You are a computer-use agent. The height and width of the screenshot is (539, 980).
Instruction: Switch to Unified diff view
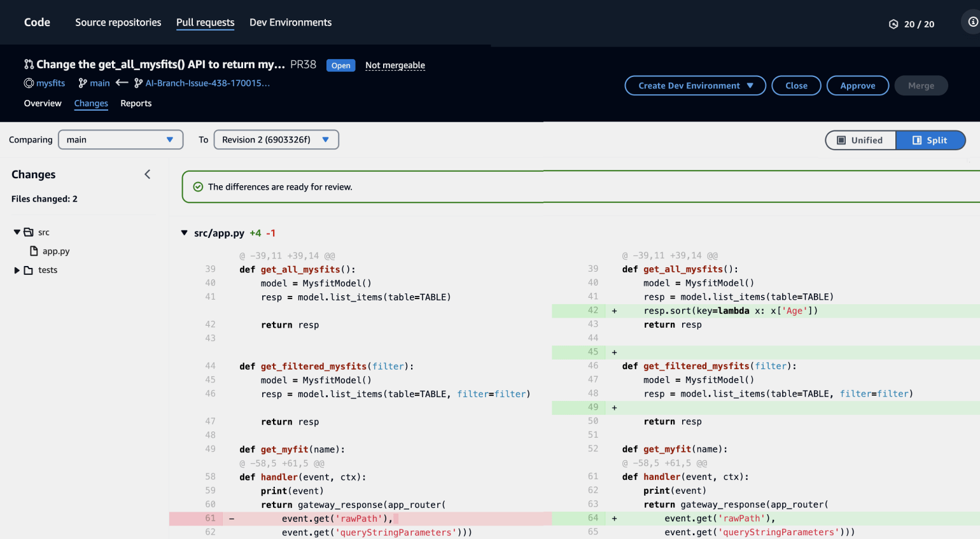pyautogui.click(x=860, y=140)
